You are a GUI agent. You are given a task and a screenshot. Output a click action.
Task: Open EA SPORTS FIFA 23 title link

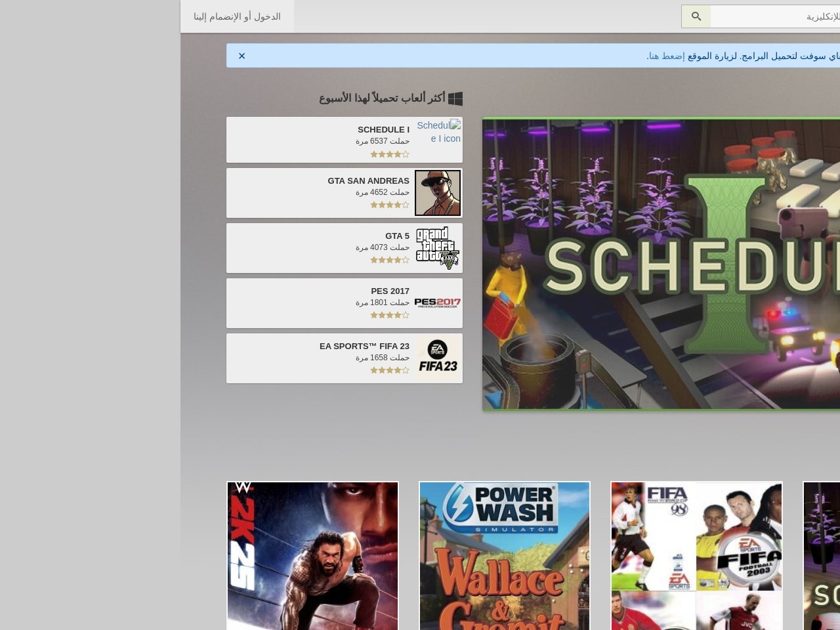click(x=364, y=346)
